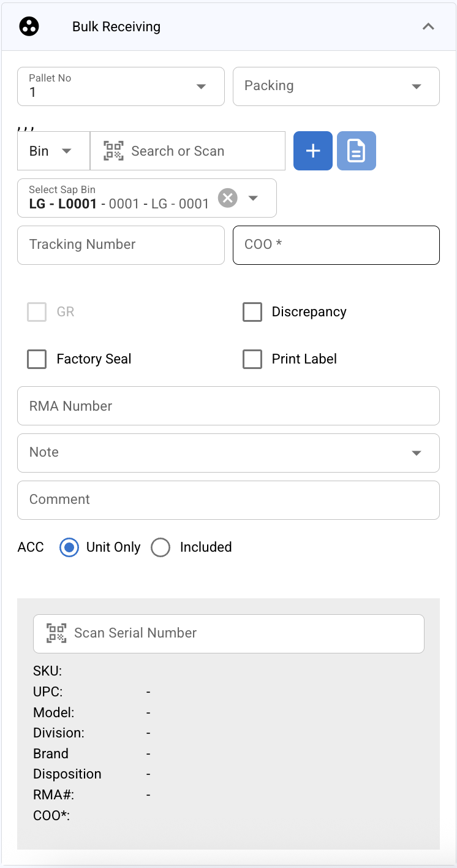Expand the Select Sap Bin dropdown arrow
457x868 pixels.
[253, 198]
